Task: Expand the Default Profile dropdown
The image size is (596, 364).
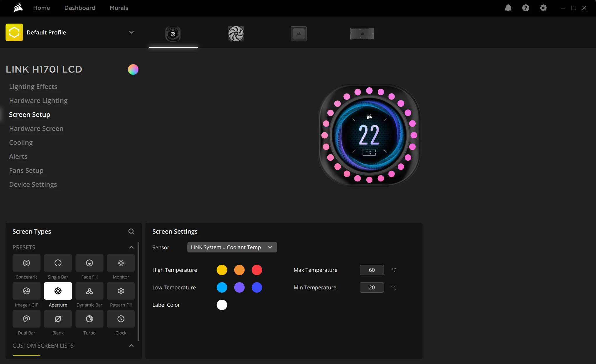Action: point(131,32)
